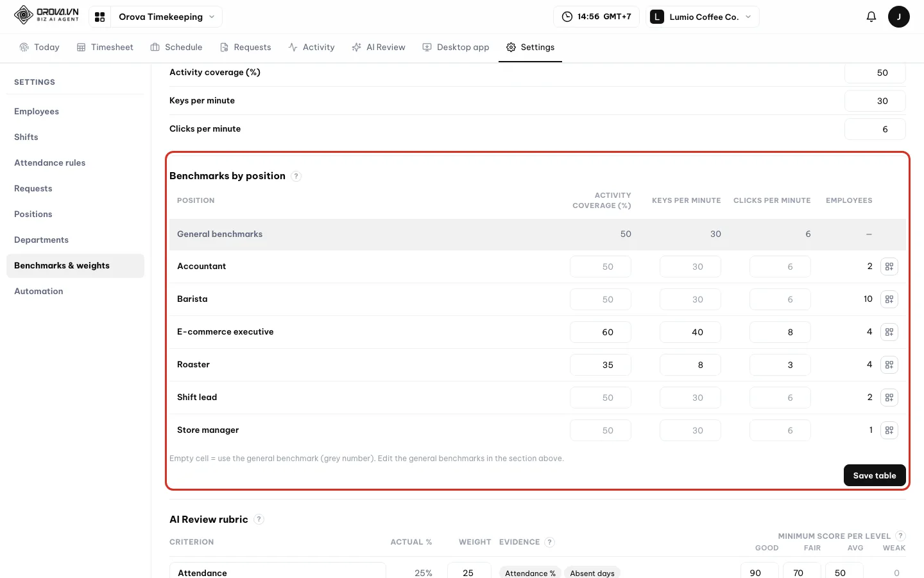Open the Lumio Coffee Co. company dropdown
Image resolution: width=924 pixels, height=578 pixels.
(703, 17)
